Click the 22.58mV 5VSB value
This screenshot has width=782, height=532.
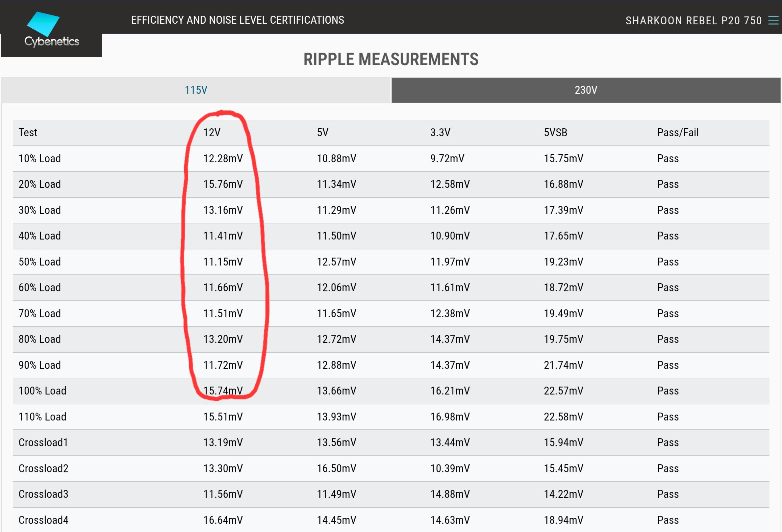[563, 417]
